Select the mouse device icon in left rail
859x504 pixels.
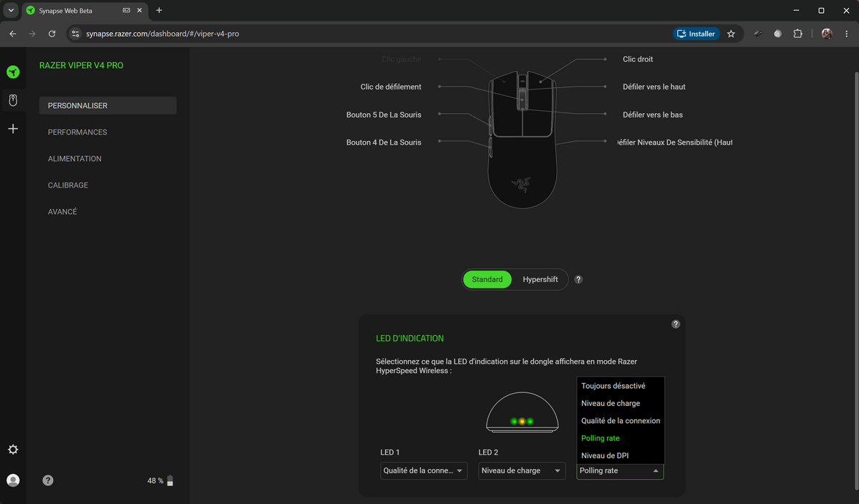click(13, 100)
